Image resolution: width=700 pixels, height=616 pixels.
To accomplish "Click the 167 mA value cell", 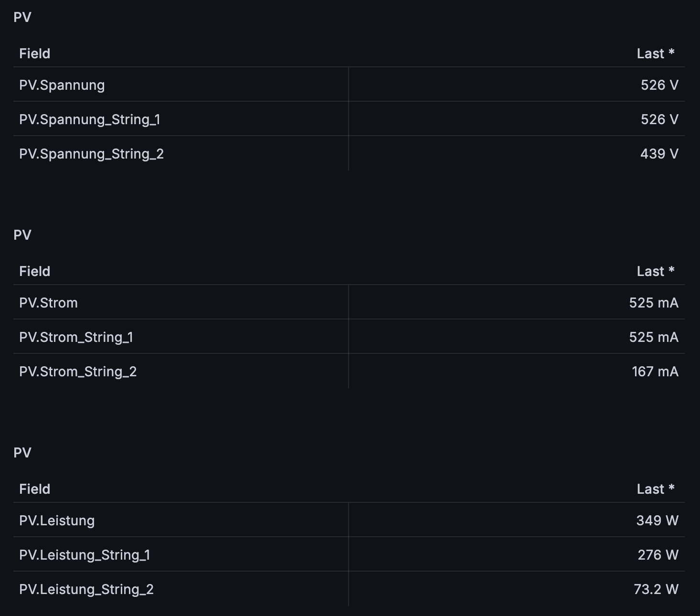I will click(x=655, y=372).
